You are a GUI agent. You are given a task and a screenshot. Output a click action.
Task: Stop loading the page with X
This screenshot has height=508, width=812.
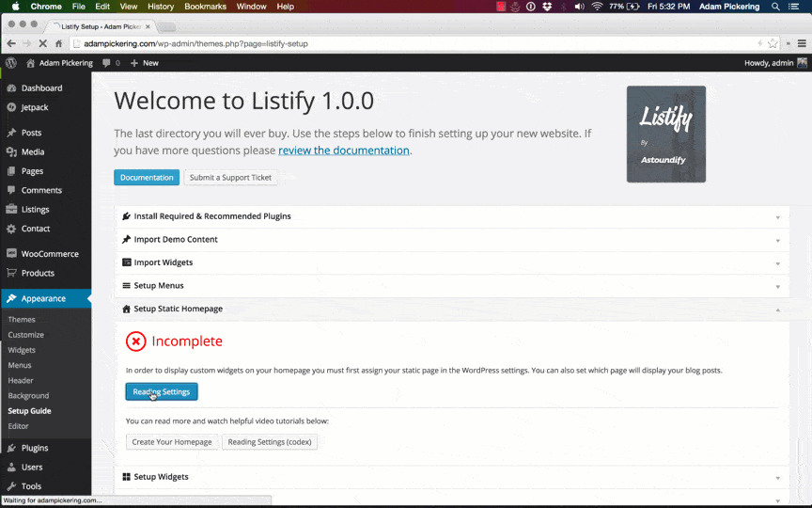pos(43,43)
